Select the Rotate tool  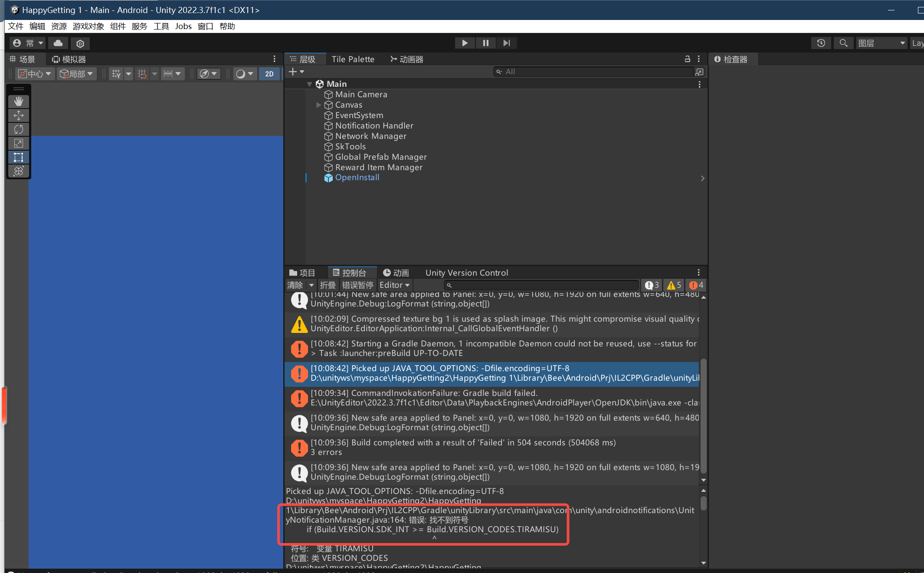click(x=18, y=129)
